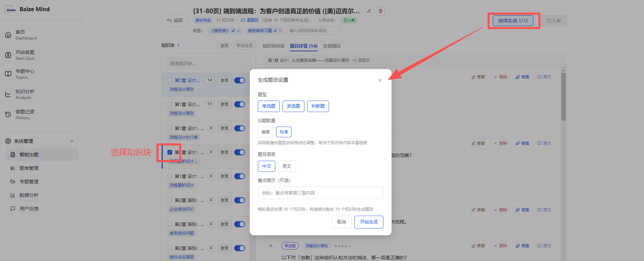
Task: Remove the 端到端练习题 tag
Action: [280, 31]
